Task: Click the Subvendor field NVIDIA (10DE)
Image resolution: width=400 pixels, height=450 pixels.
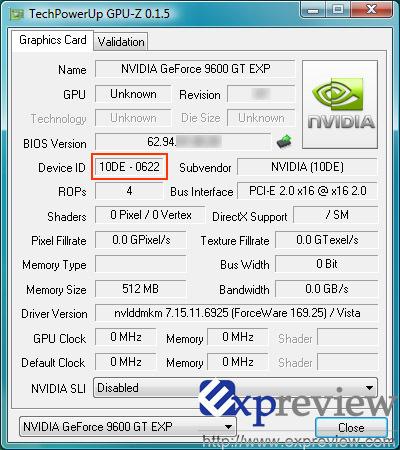Action: tap(307, 167)
